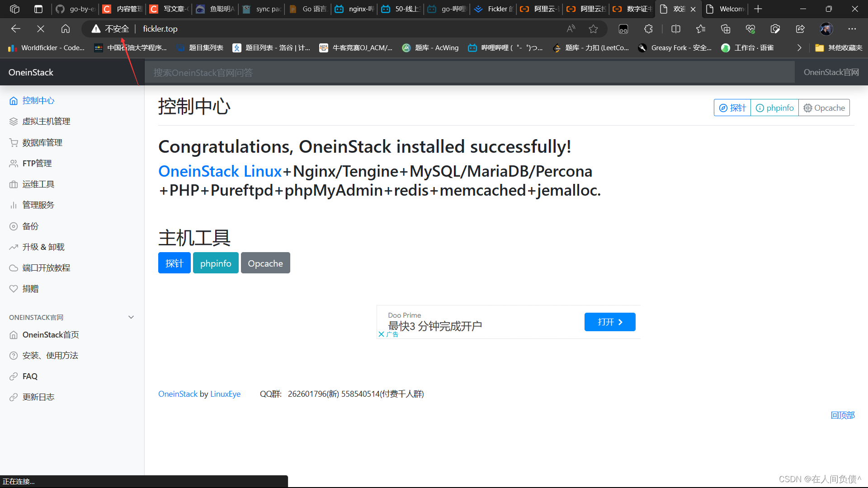Image resolution: width=868 pixels, height=488 pixels.
Task: Open the Collections panel
Action: click(726, 29)
